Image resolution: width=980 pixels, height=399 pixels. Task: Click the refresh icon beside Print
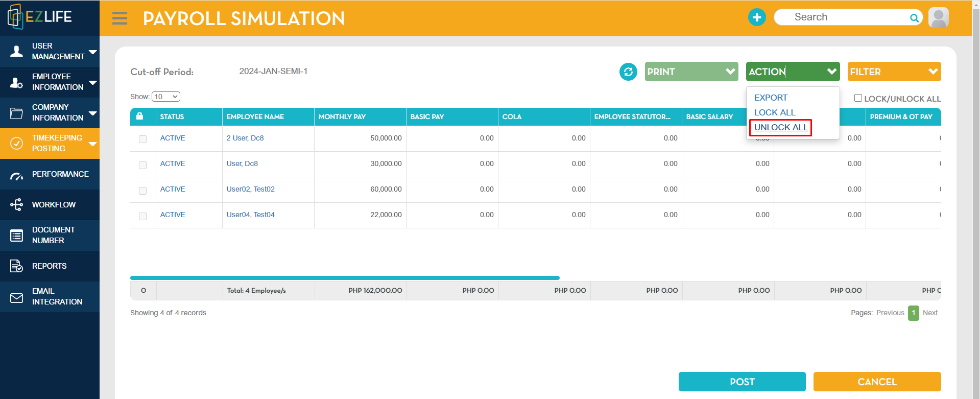point(628,72)
